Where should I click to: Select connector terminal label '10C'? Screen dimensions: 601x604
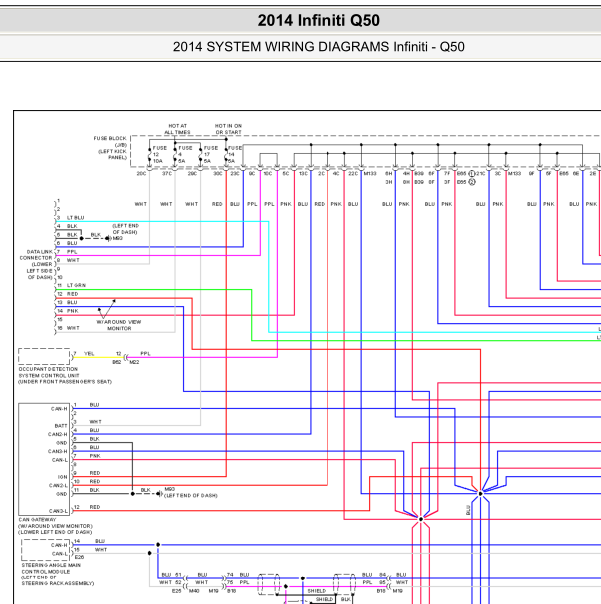tap(268, 174)
